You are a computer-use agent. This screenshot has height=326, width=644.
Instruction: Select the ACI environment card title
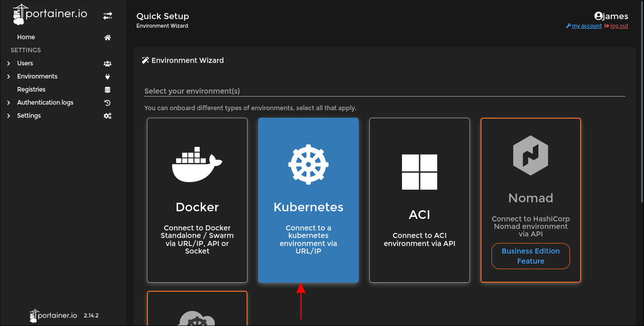420,215
